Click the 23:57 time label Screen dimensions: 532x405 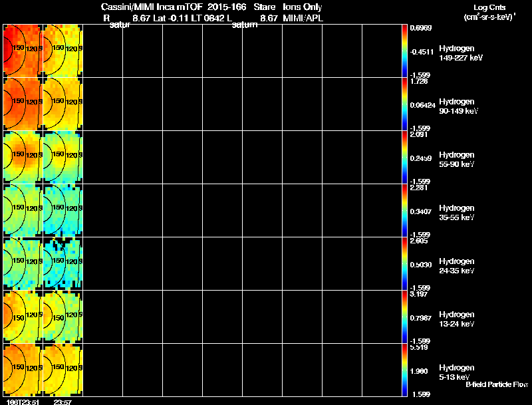coord(63,402)
